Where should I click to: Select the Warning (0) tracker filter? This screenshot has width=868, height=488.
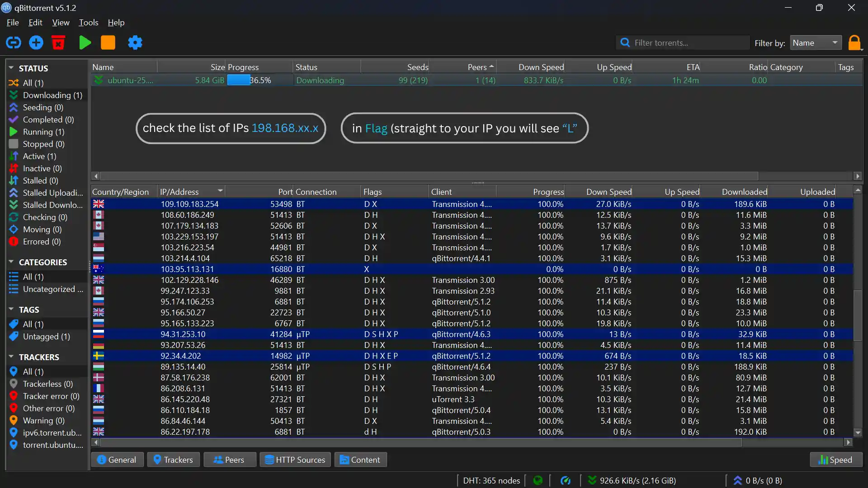[47, 420]
